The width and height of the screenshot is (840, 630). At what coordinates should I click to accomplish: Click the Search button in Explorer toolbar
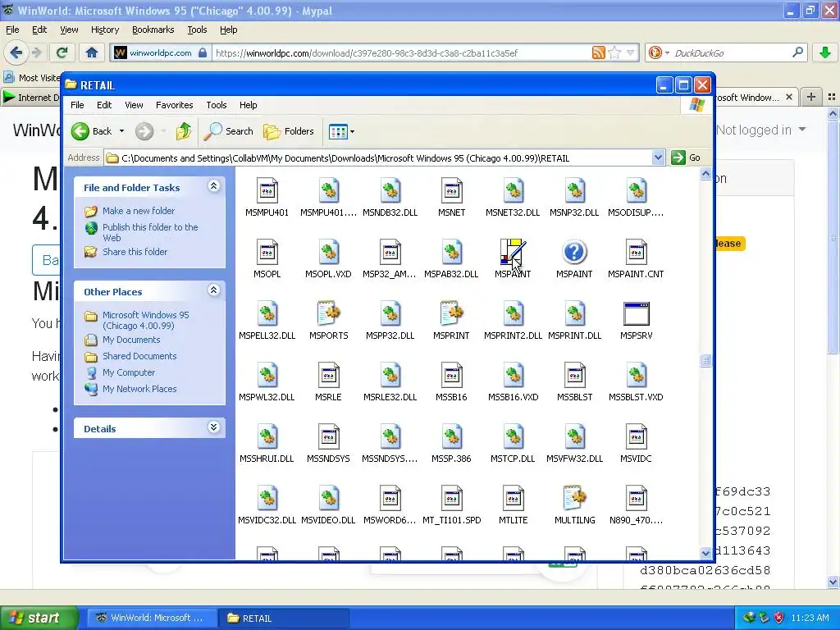(229, 131)
